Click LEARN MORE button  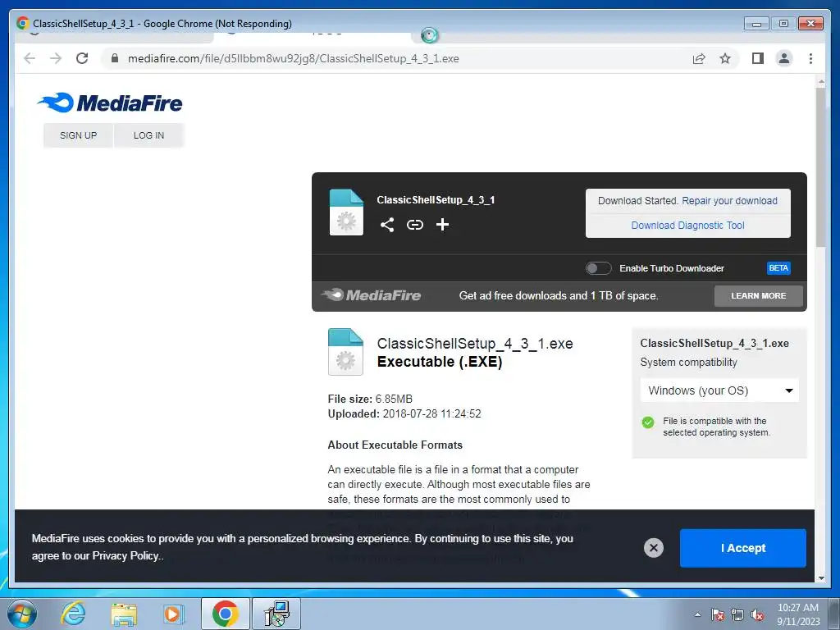point(758,295)
